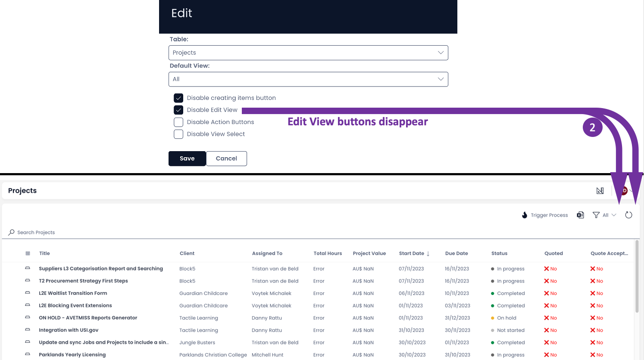644x360 pixels.
Task: Click 'Jungle Busters' client cell
Action: click(197, 343)
